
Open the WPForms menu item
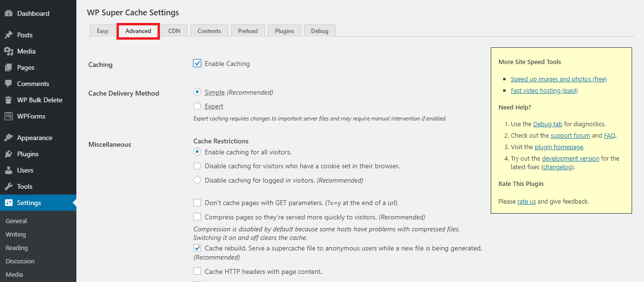(x=38, y=116)
